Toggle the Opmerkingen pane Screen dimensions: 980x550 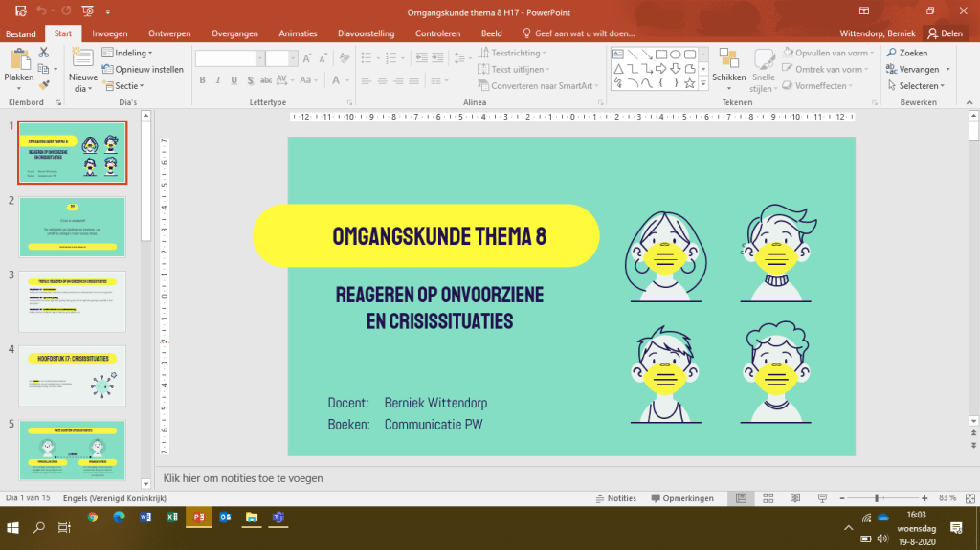[682, 498]
